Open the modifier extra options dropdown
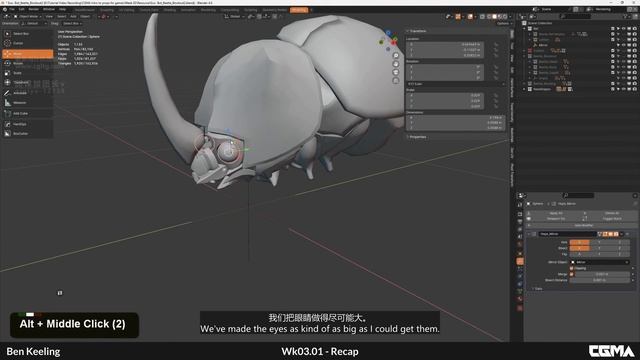Viewport: 640px width, 360px height. [622, 234]
